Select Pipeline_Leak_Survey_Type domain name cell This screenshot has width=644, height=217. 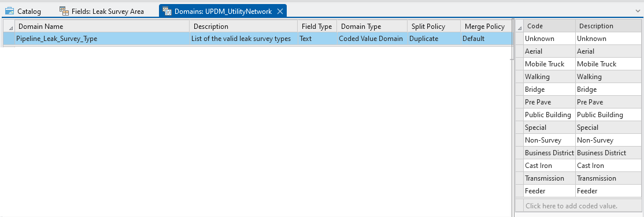point(102,39)
